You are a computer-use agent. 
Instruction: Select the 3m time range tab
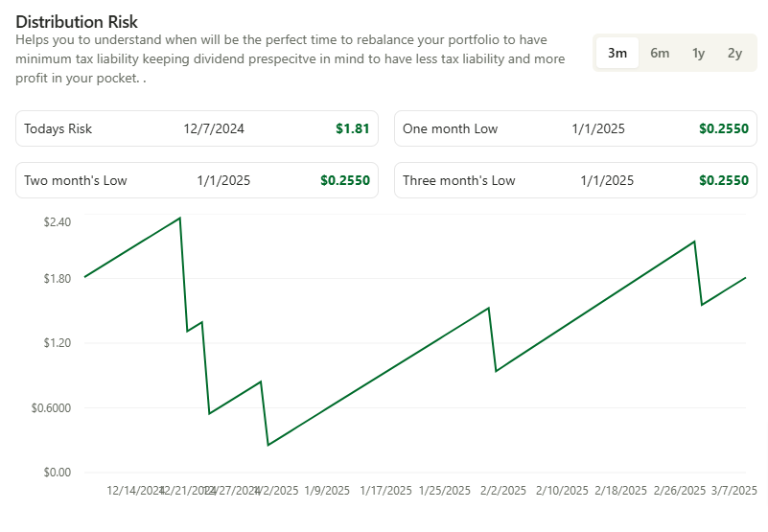point(617,53)
